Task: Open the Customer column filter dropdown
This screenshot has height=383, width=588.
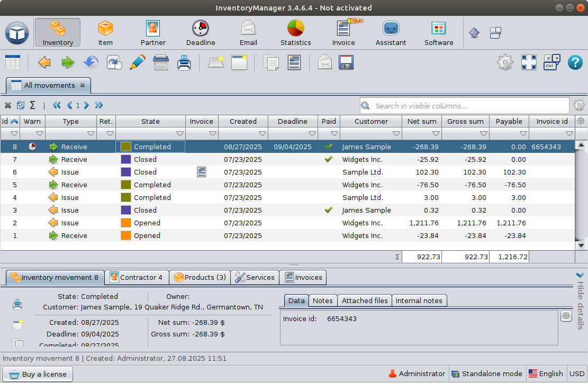Action: [x=396, y=133]
